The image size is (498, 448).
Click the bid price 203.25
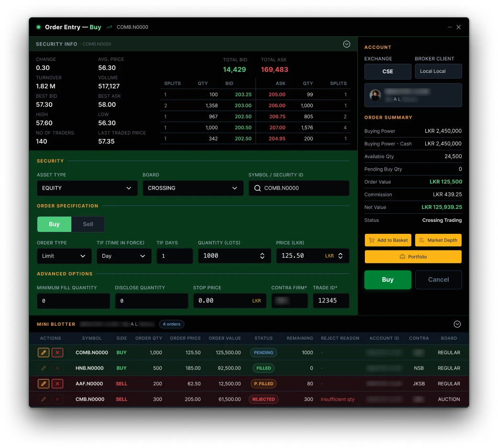click(x=243, y=94)
